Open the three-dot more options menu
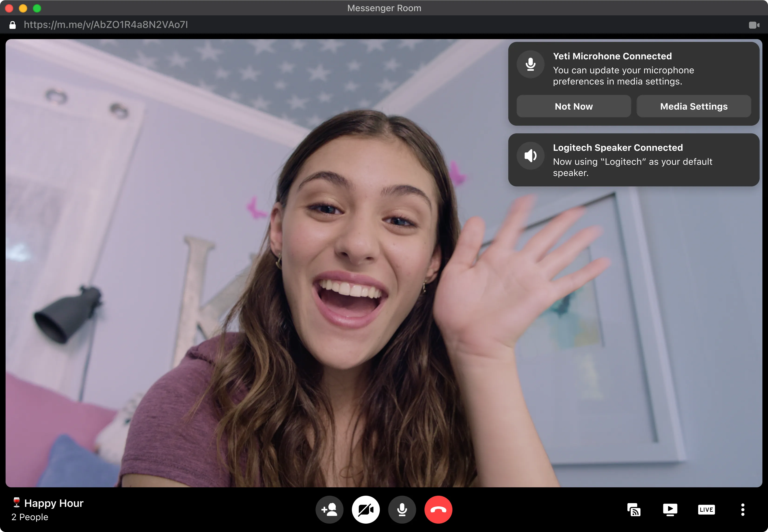This screenshot has height=532, width=768. [743, 509]
